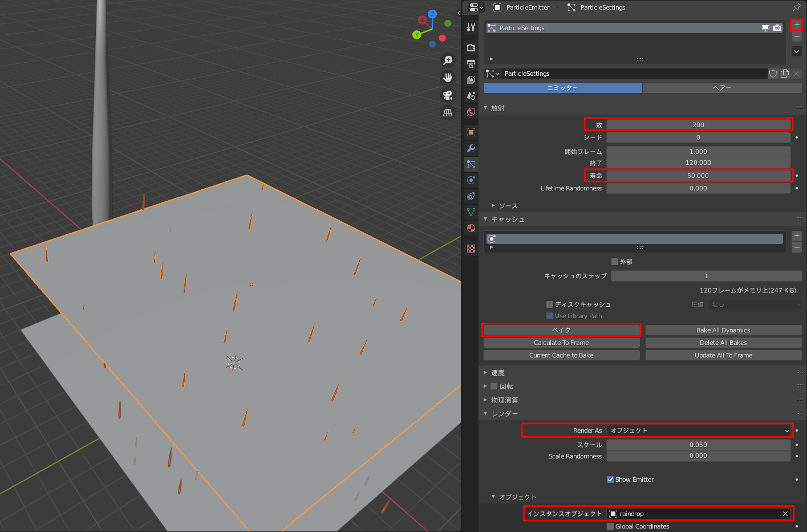Click the 数 value field 200
This screenshot has height=532, width=807.
click(x=699, y=125)
